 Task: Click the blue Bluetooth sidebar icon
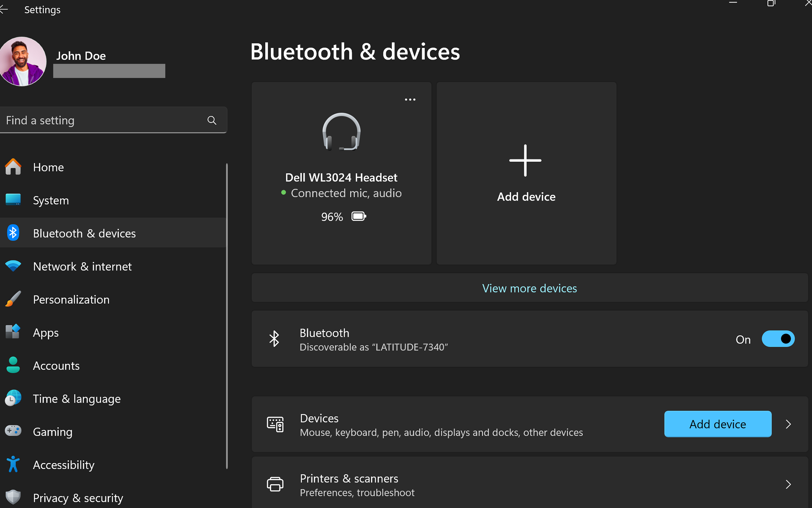[x=13, y=233]
